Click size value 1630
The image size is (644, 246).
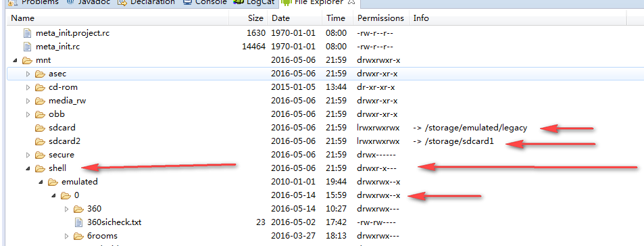click(x=256, y=33)
